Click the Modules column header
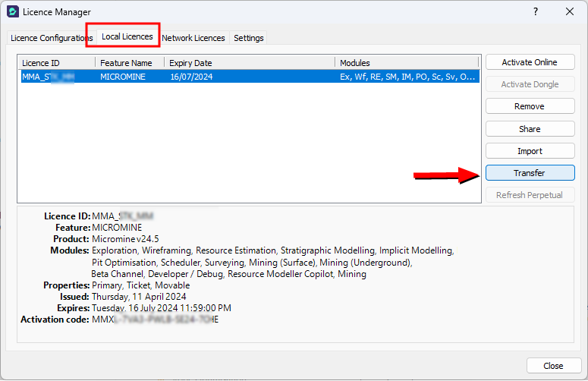The height and width of the screenshot is (381, 588). coord(407,63)
